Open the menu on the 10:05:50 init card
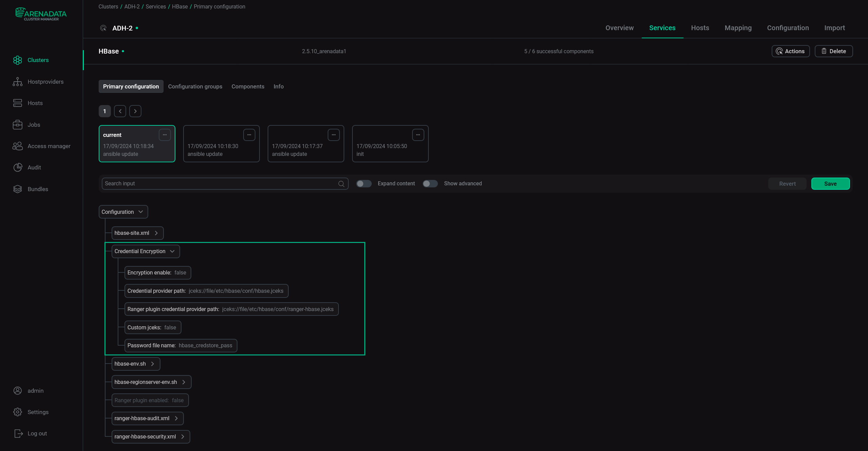The image size is (868, 451). (418, 135)
